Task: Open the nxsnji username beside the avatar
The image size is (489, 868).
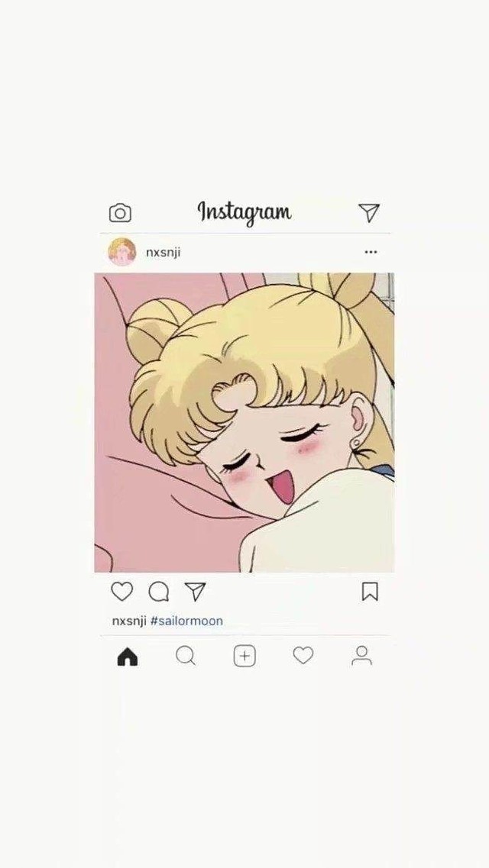Action: 163,253
